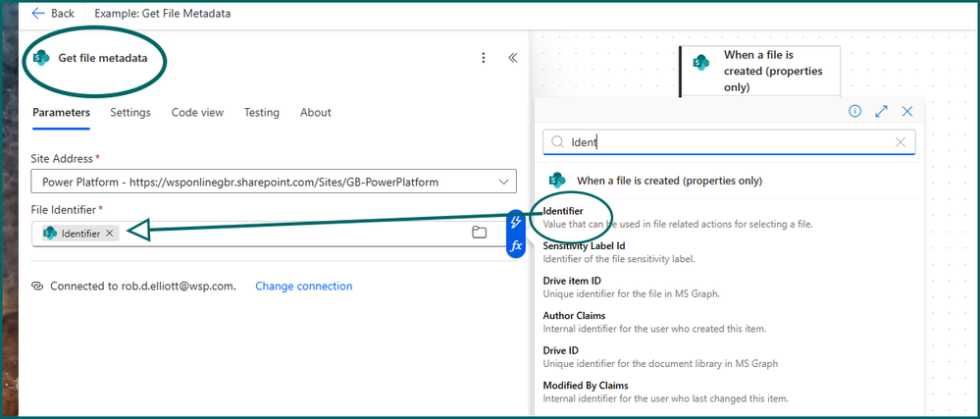Image resolution: width=980 pixels, height=419 pixels.
Task: Remove the Identifier token from File Identifier
Action: (109, 234)
